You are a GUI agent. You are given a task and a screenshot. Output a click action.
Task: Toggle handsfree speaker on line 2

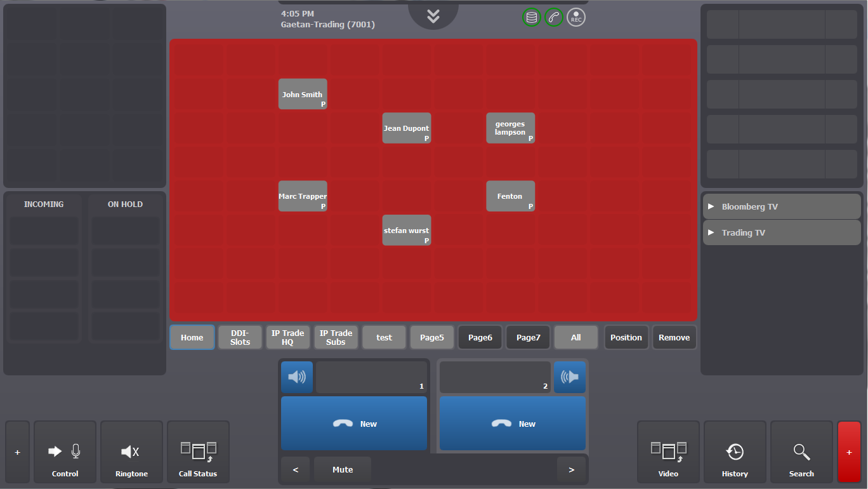(570, 377)
